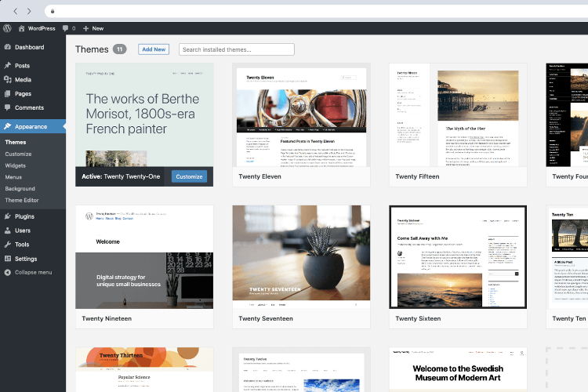Open the comments bubble icon in admin bar
The width and height of the screenshot is (588, 392).
pyautogui.click(x=65, y=28)
